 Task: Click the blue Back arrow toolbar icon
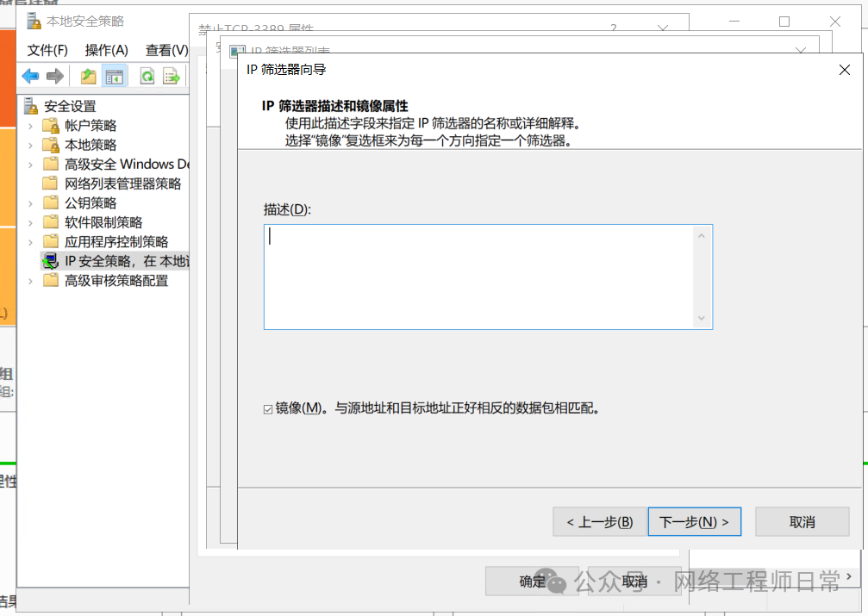[31, 77]
